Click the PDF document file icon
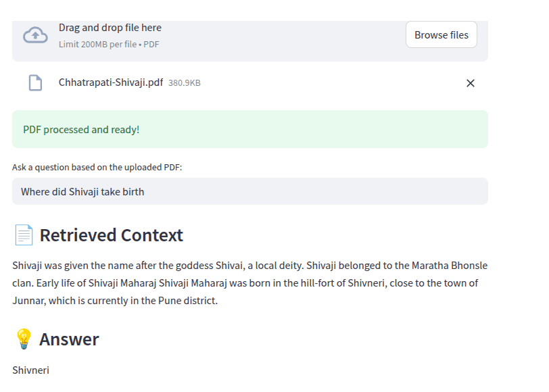This screenshot has height=392, width=549. pos(35,83)
